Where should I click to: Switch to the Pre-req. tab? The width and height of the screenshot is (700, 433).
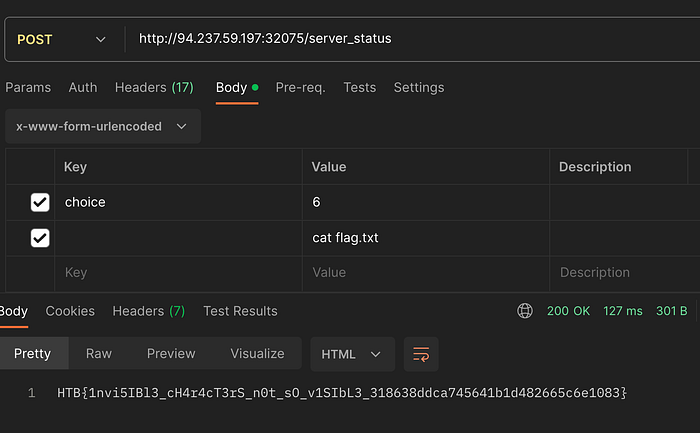(300, 87)
